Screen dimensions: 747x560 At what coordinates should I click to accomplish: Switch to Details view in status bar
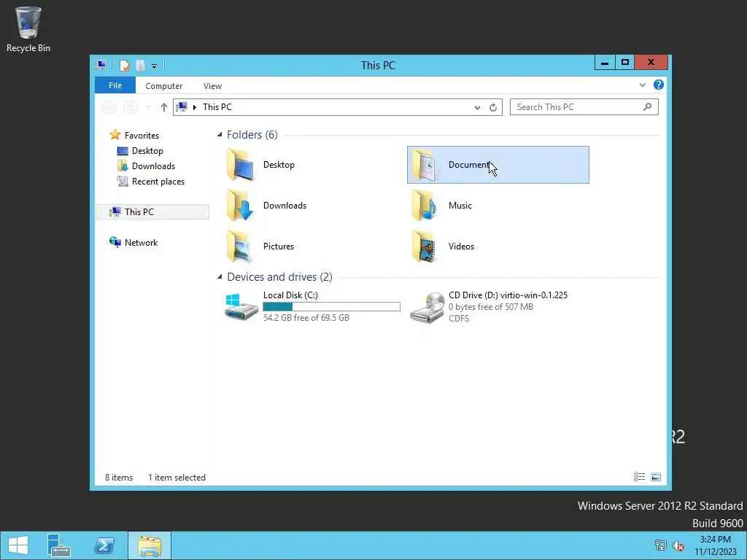[639, 477]
